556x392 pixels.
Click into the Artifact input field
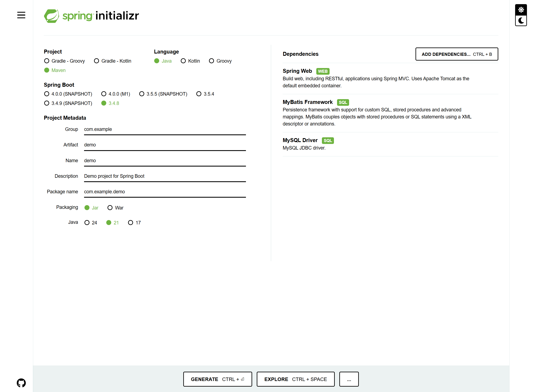(165, 145)
